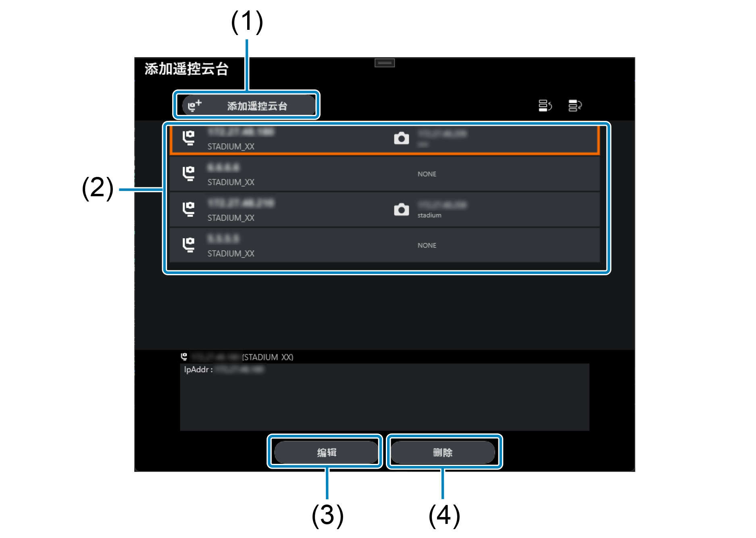
Task: Click the 添加遥控云台 add button
Action: (248, 106)
